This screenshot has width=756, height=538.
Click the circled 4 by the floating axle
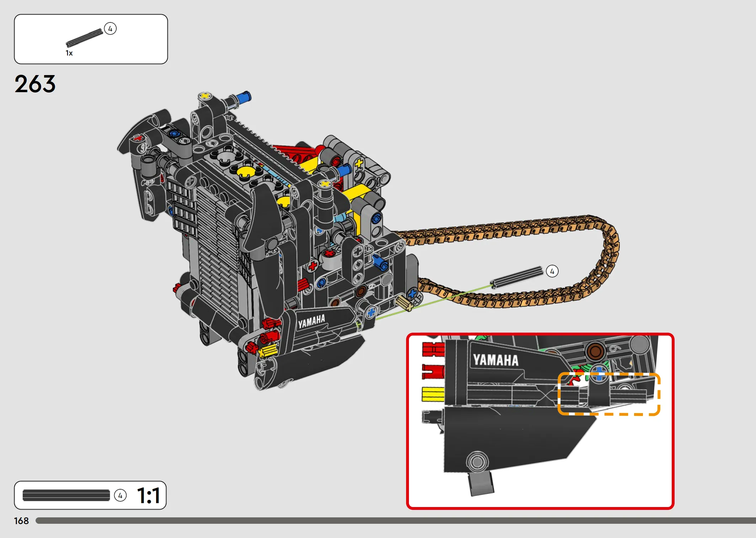tap(552, 271)
